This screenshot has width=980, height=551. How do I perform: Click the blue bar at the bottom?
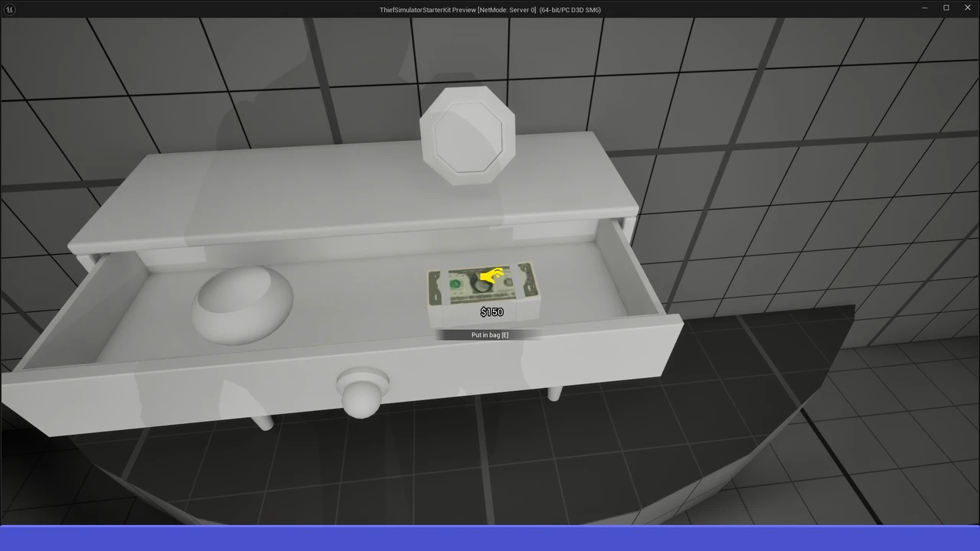click(490, 538)
